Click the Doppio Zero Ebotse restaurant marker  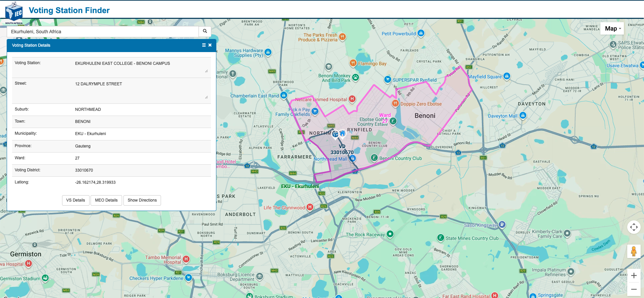pyautogui.click(x=395, y=103)
